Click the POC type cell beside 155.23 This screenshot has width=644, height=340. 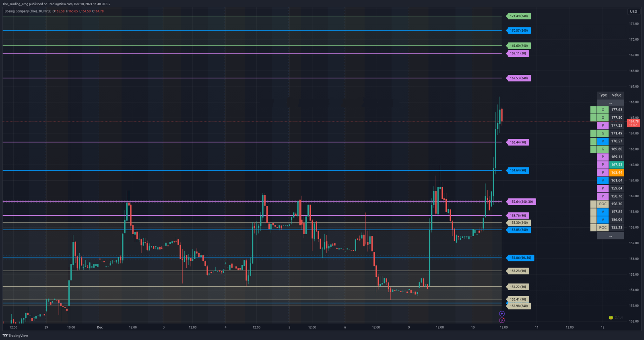click(603, 228)
